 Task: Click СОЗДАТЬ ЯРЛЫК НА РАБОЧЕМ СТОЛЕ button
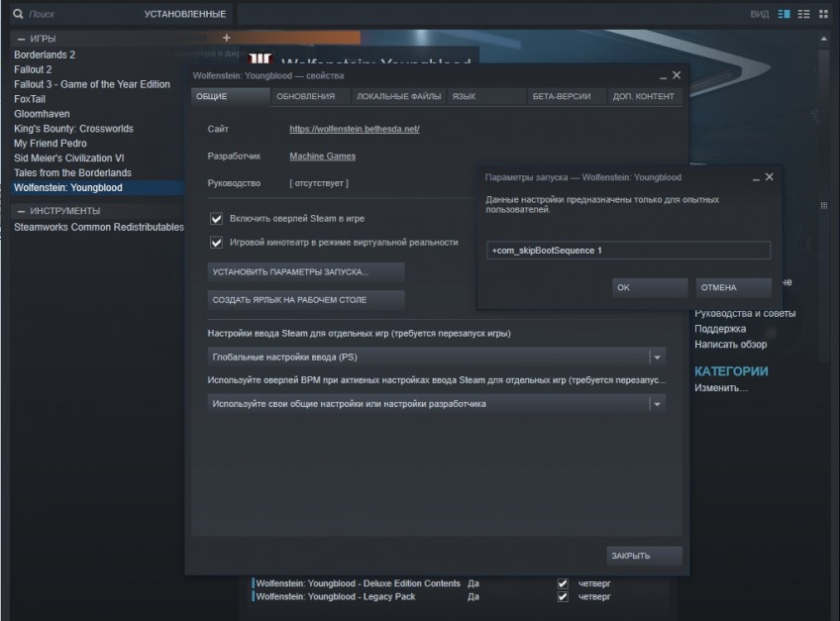click(x=306, y=300)
